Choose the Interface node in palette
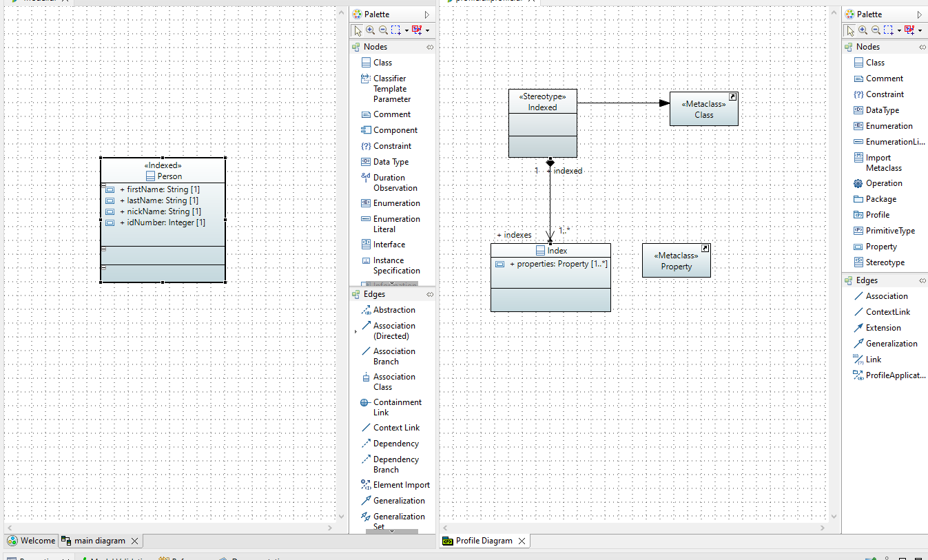This screenshot has height=560, width=928. point(389,245)
